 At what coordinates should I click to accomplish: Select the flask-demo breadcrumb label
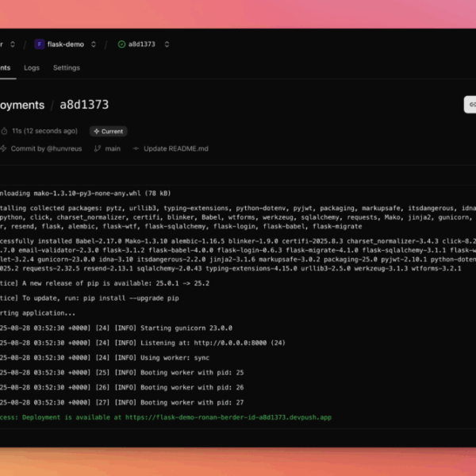pos(66,44)
